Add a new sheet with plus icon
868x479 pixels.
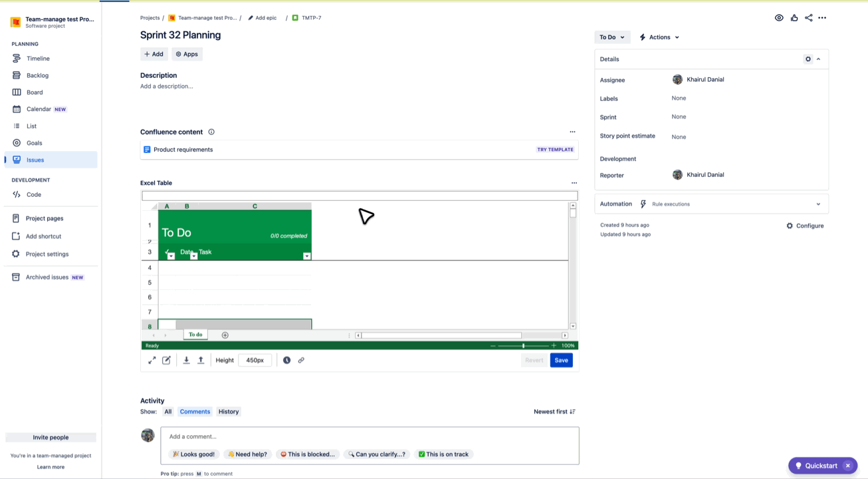225,335
